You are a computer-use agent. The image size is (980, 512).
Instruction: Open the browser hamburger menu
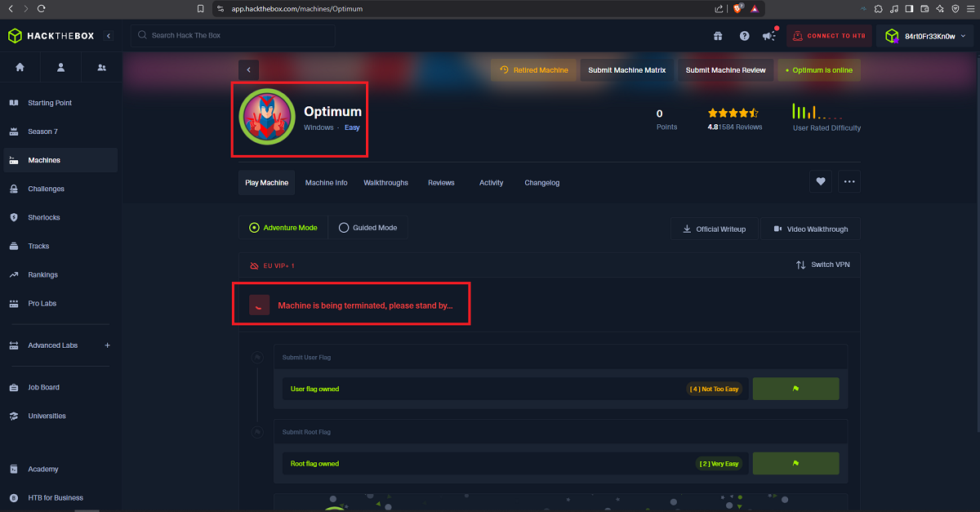pyautogui.click(x=969, y=8)
